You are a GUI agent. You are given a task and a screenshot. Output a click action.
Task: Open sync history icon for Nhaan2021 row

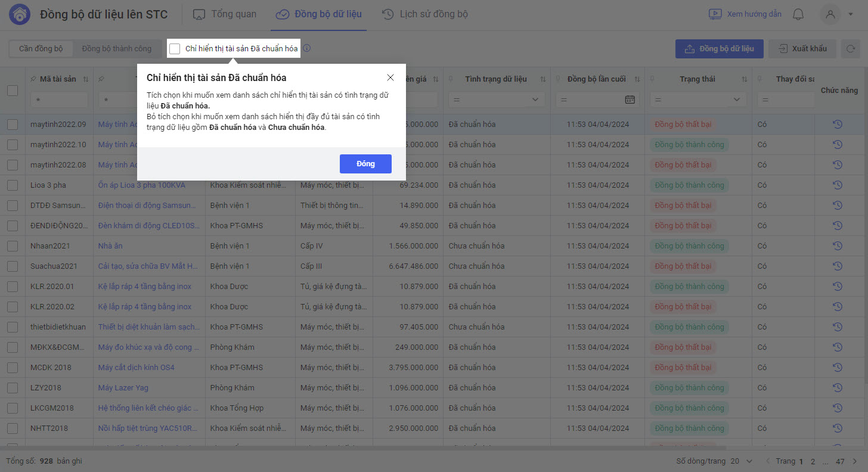tap(838, 246)
